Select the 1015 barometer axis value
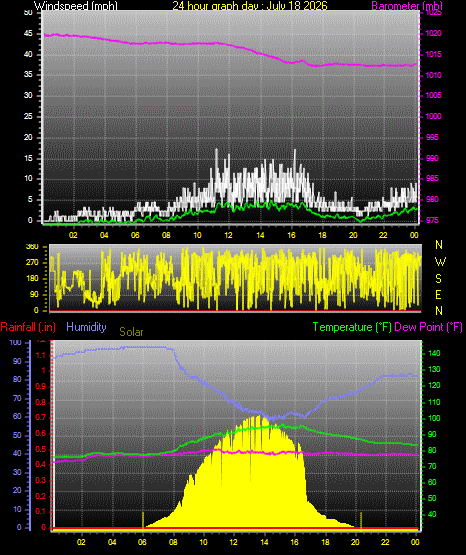The width and height of the screenshot is (466, 555). (x=433, y=55)
